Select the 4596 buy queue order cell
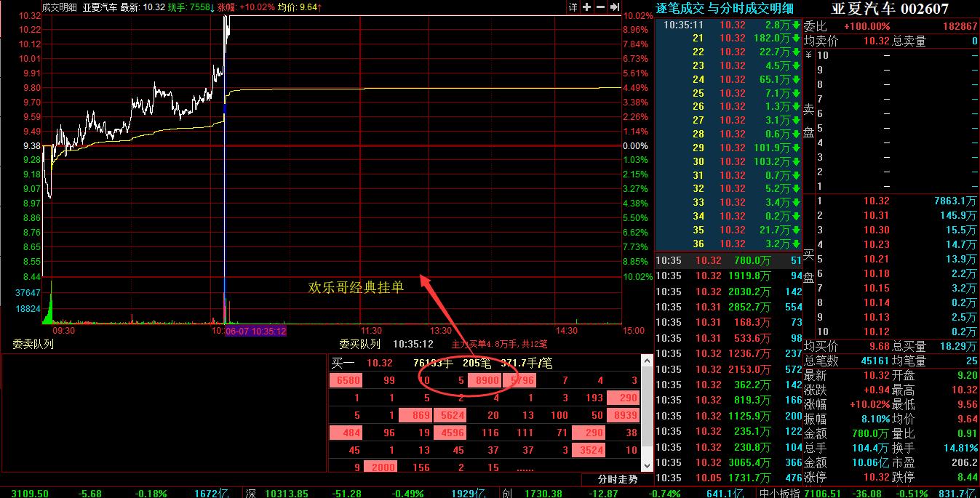Viewport: 980px width, 498px height. pyautogui.click(x=449, y=433)
